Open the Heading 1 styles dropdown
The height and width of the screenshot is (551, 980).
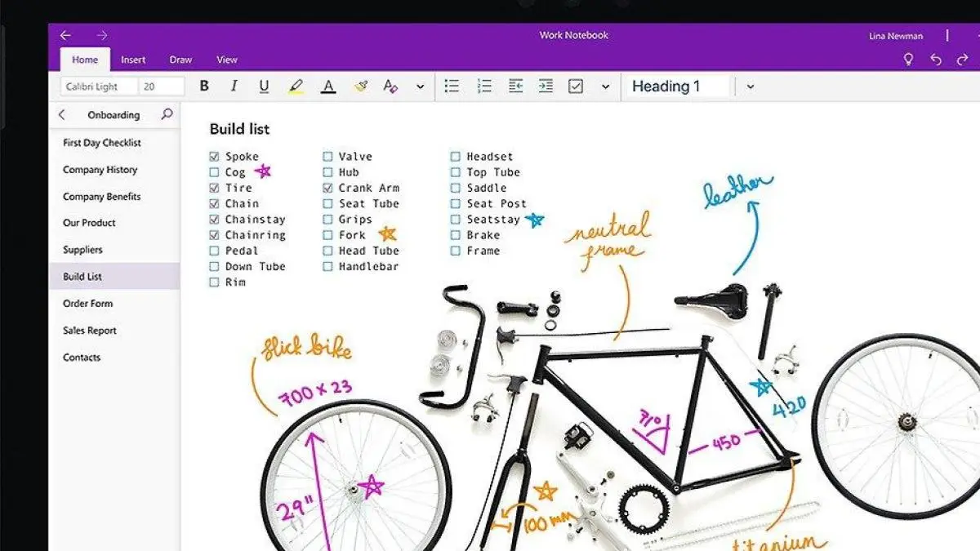(x=750, y=86)
